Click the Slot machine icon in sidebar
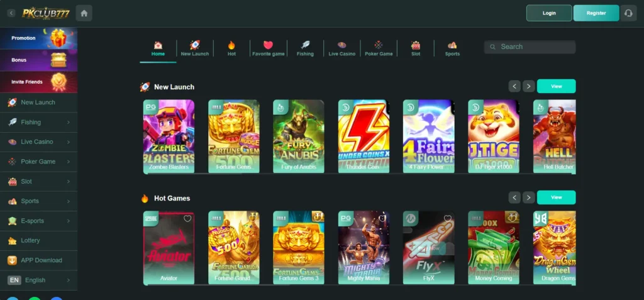 tap(13, 181)
